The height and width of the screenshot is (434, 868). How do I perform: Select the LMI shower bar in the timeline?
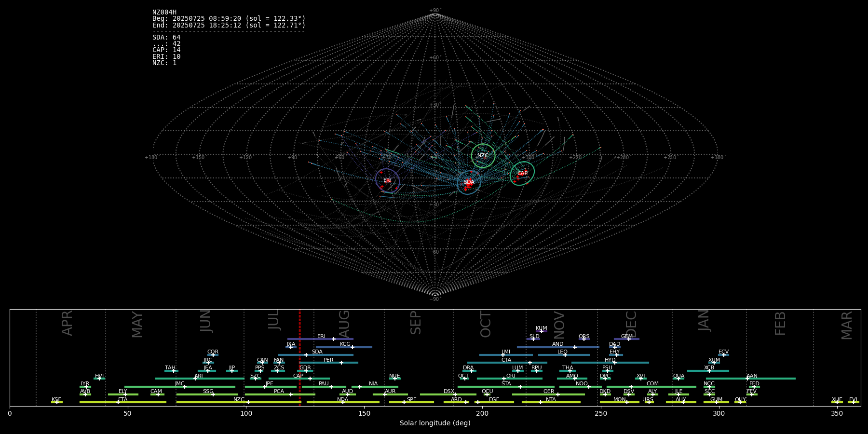click(506, 355)
